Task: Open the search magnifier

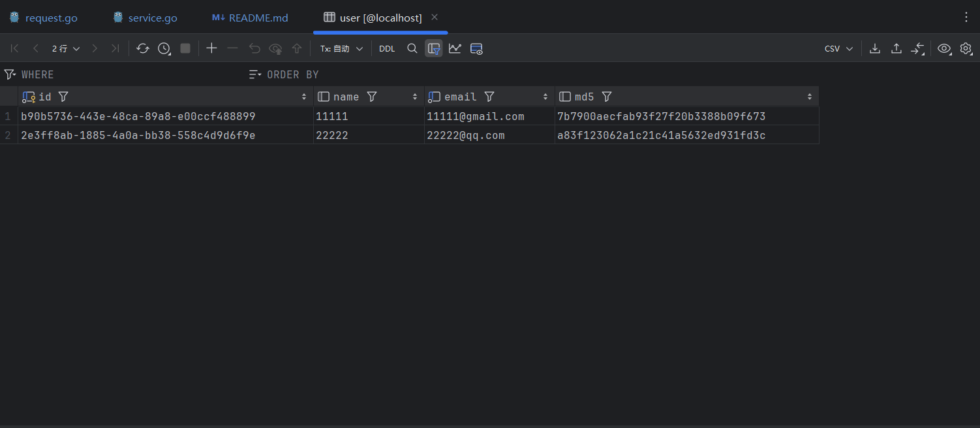Action: point(412,48)
